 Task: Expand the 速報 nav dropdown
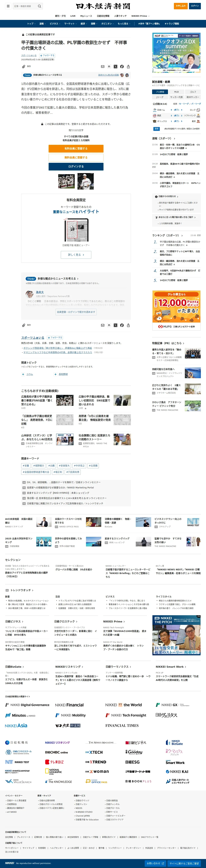(x=43, y=24)
